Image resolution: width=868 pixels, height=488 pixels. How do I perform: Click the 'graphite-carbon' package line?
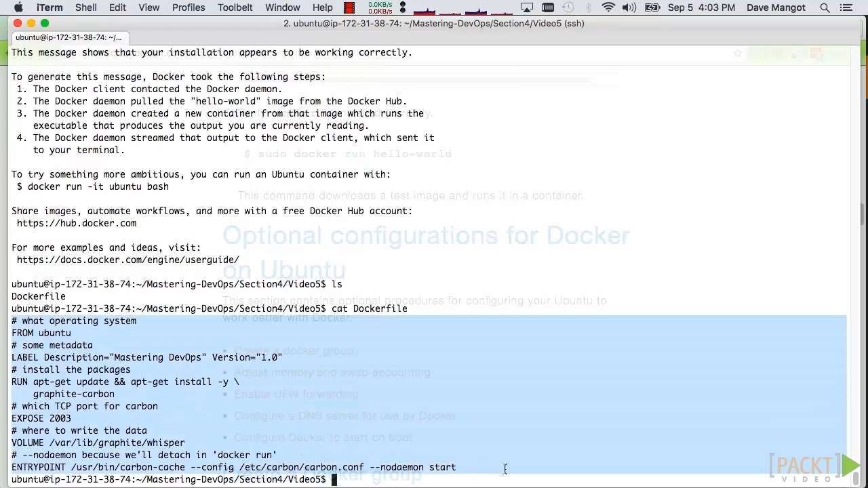click(74, 394)
